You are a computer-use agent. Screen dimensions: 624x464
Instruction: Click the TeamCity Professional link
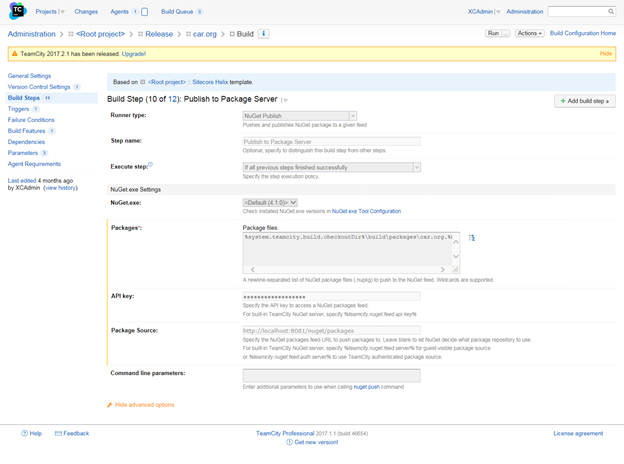[285, 433]
